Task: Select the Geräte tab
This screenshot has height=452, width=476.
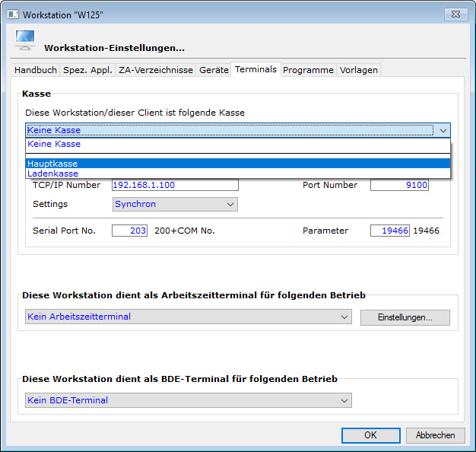Action: click(214, 70)
